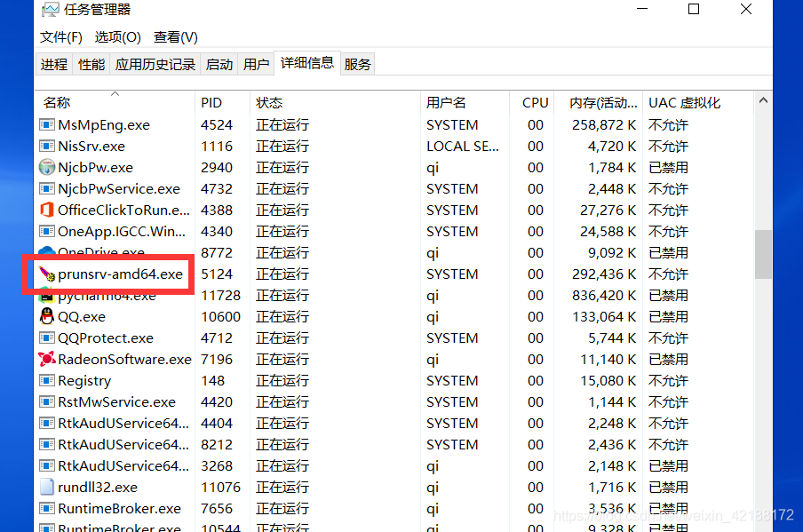Click the RstMwService.exe process icon
Screen dimensions: 803x532
(x=46, y=402)
